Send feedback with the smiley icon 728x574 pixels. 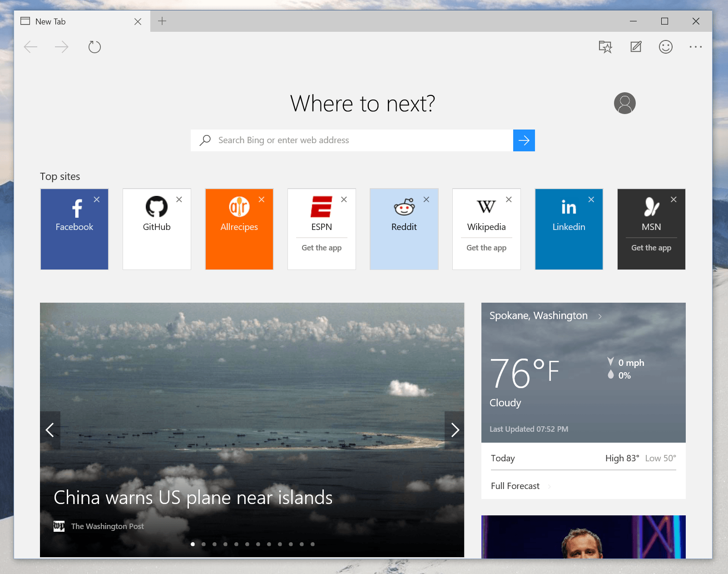click(666, 47)
